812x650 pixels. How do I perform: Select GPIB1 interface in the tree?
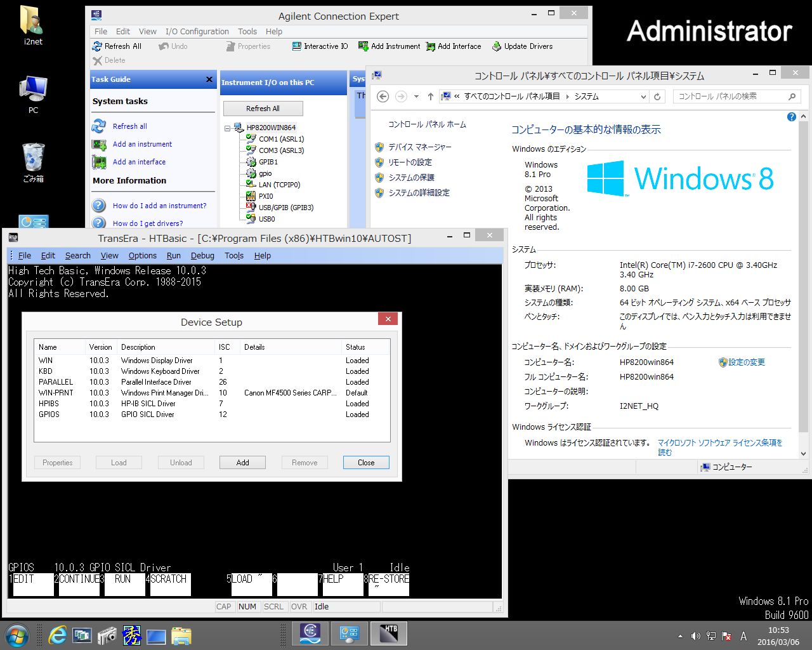click(268, 162)
